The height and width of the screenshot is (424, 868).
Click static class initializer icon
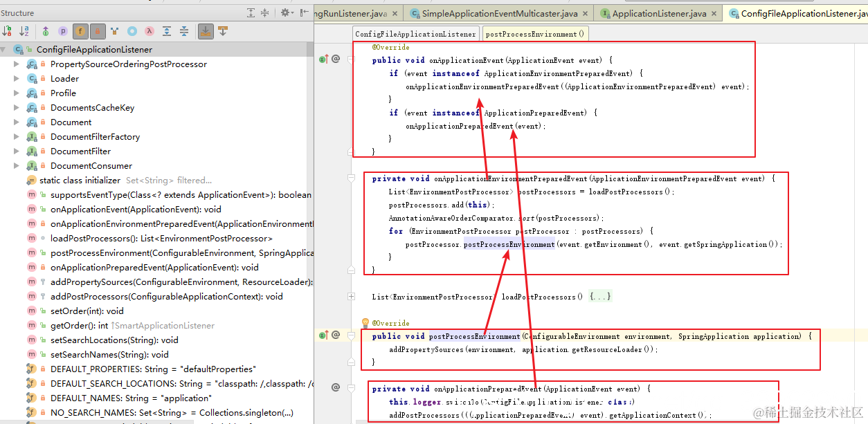(x=31, y=181)
